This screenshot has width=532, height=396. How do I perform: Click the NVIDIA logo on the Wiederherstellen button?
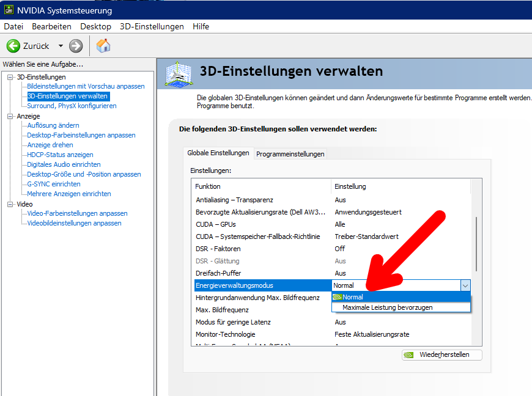pos(408,354)
